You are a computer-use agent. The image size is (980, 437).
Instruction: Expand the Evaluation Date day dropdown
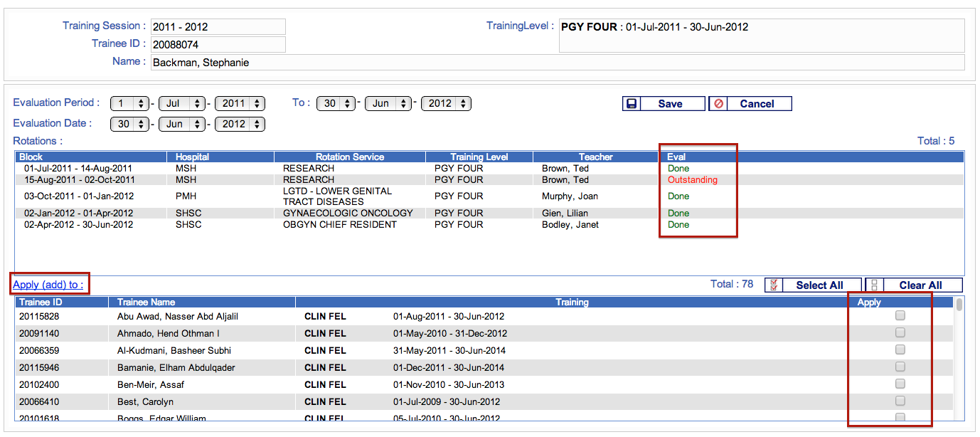point(130,124)
